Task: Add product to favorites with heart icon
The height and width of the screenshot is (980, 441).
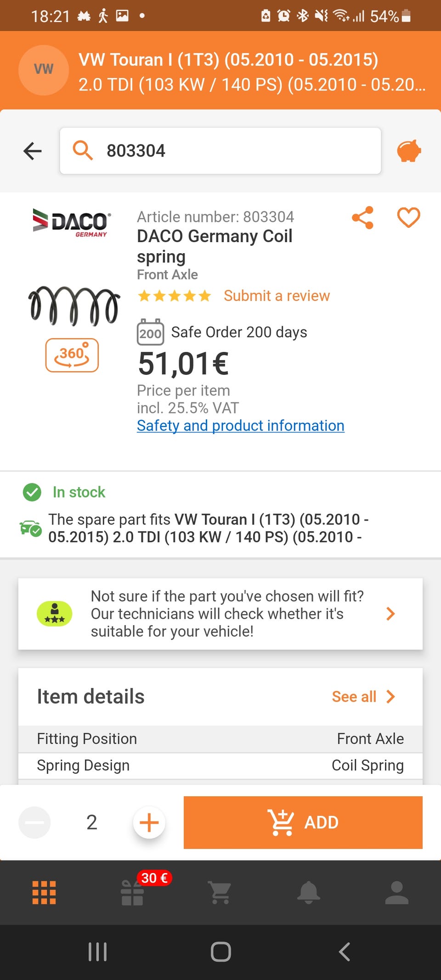Action: 408,218
